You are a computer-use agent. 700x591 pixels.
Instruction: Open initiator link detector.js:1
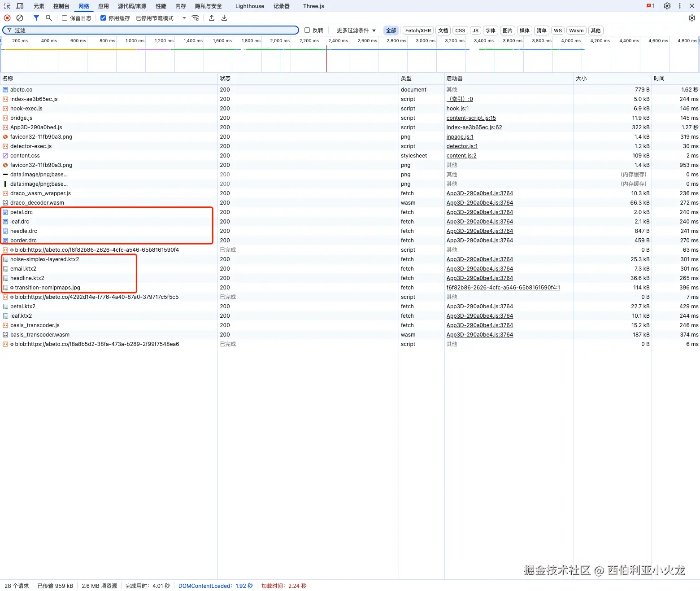(462, 146)
